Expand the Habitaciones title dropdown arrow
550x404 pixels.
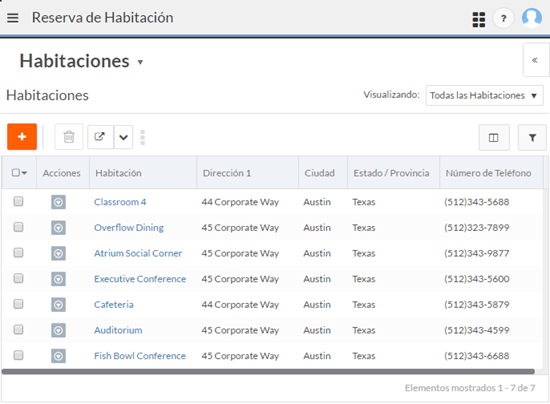pos(140,62)
